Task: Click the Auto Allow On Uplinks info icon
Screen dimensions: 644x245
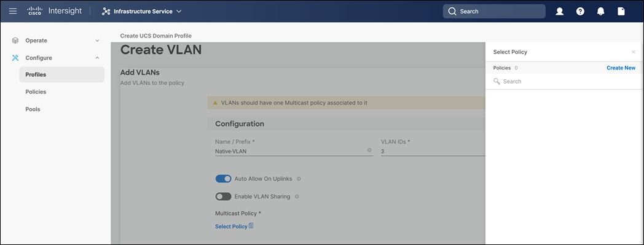Action: click(299, 179)
